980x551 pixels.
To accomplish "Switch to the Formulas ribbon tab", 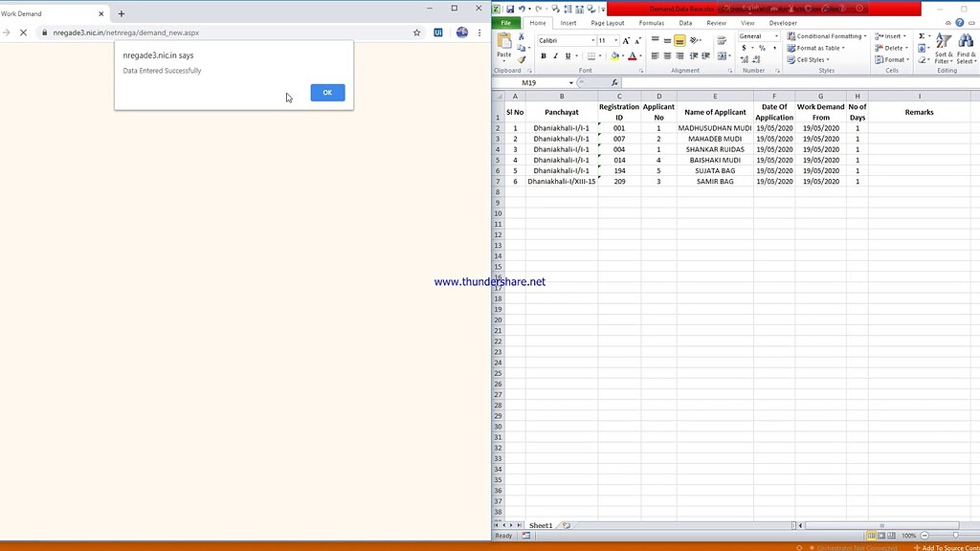I will click(x=651, y=22).
